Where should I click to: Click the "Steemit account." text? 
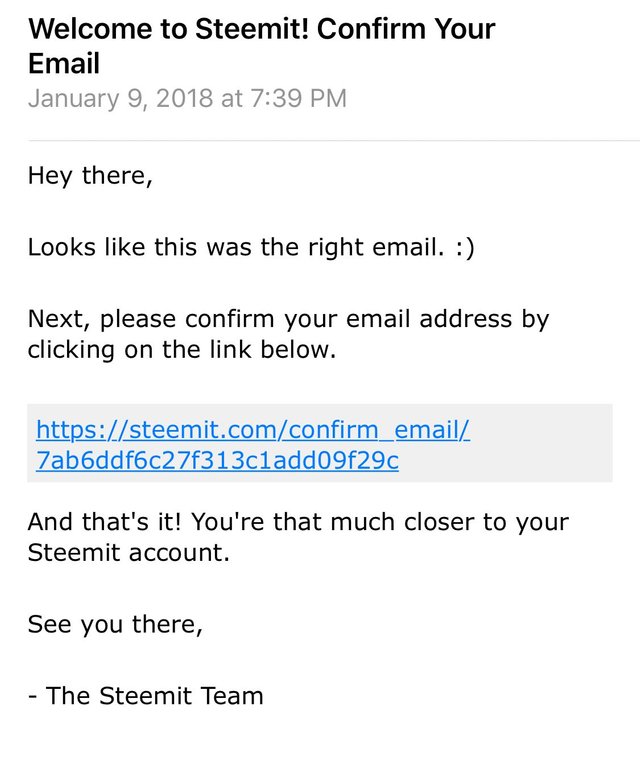pos(128,552)
